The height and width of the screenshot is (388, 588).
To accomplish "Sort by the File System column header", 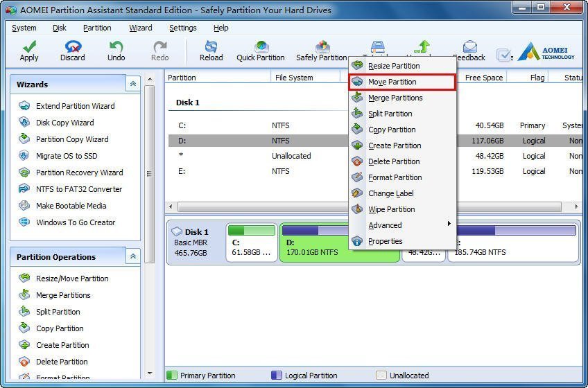I will point(305,78).
